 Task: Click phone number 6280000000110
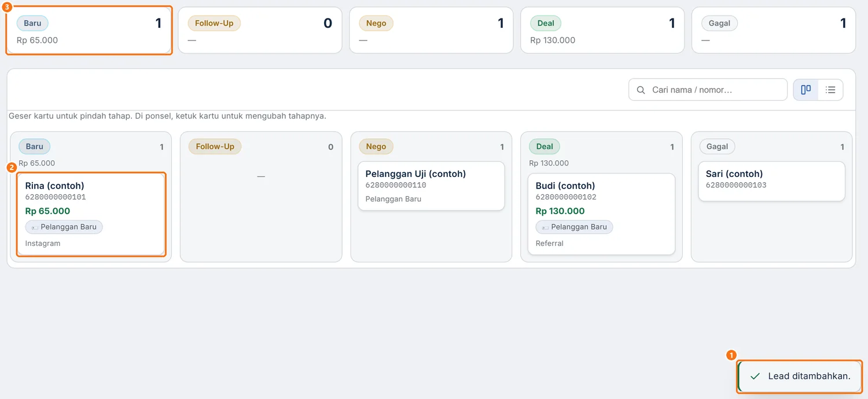396,185
